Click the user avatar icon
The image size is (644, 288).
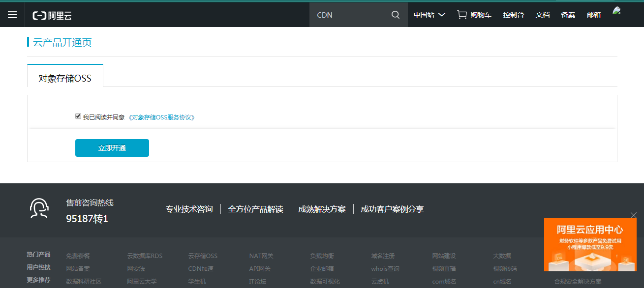pos(617,11)
